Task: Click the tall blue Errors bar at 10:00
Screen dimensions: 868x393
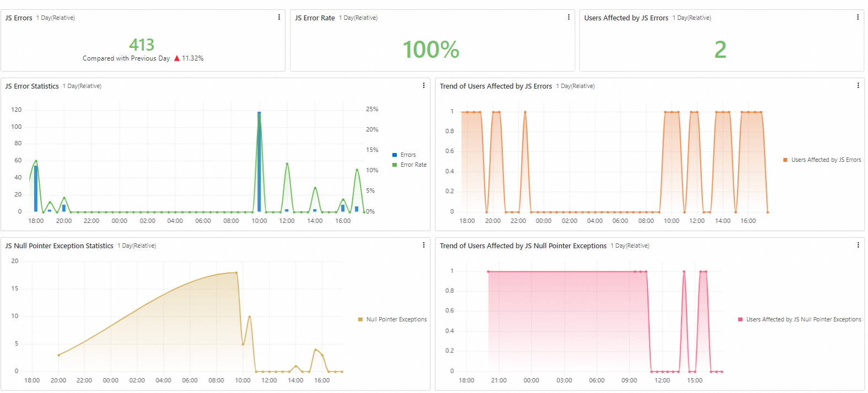Action: pyautogui.click(x=259, y=162)
